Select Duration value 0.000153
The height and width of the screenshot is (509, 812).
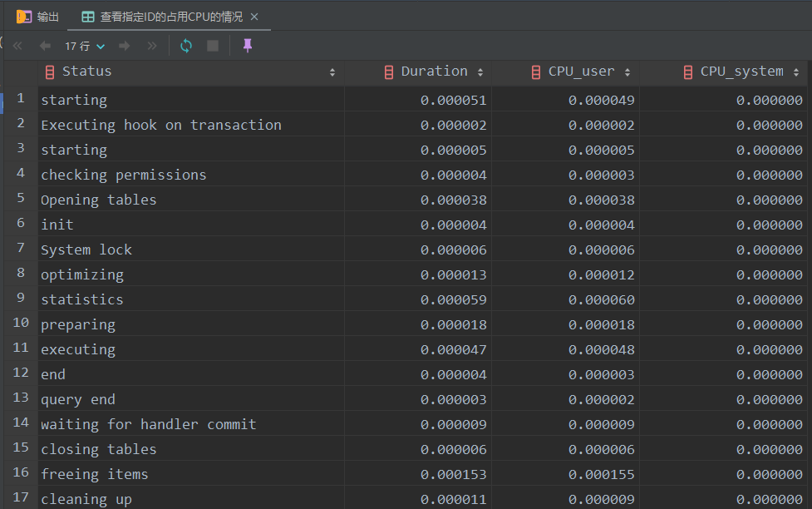click(418, 474)
